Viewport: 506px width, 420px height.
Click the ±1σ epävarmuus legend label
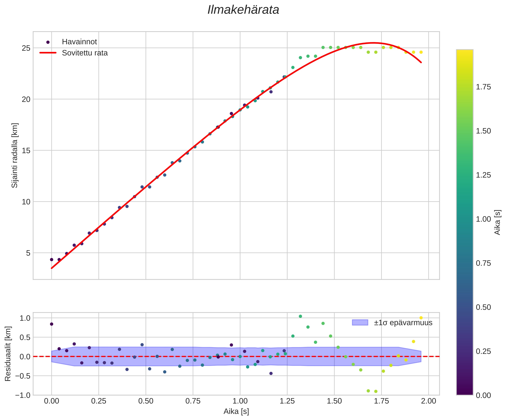(403, 323)
